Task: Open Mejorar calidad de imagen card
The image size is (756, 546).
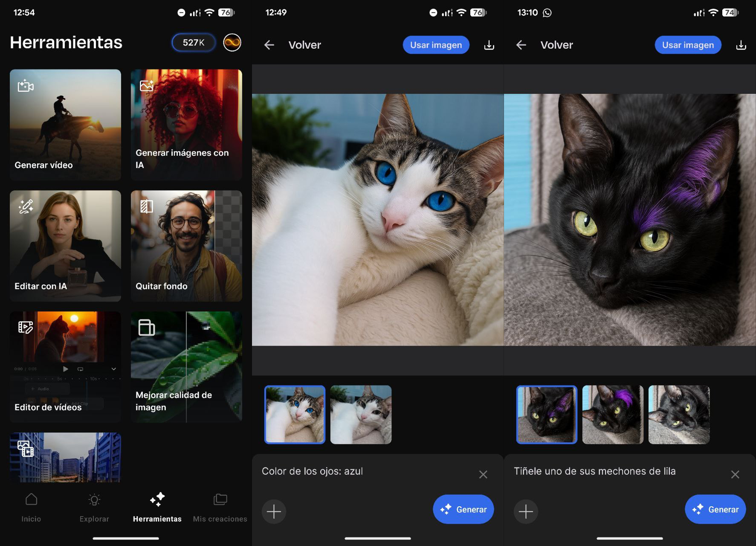Action: pyautogui.click(x=186, y=367)
